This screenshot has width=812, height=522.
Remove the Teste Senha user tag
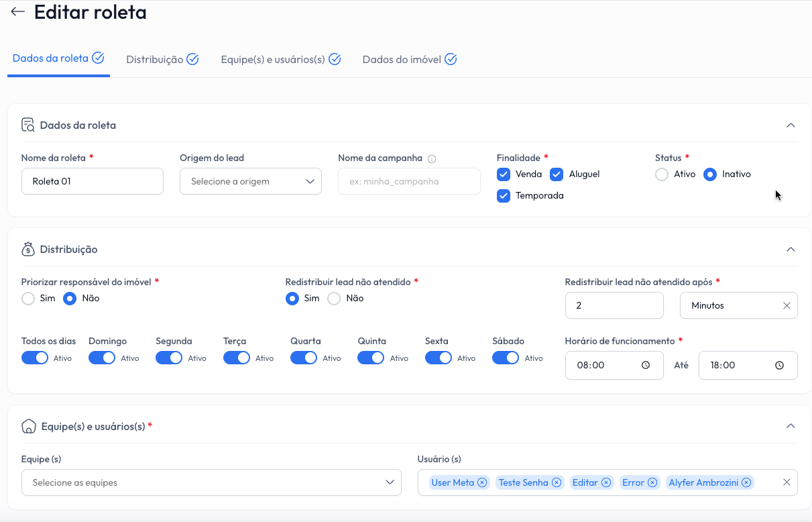[557, 482]
